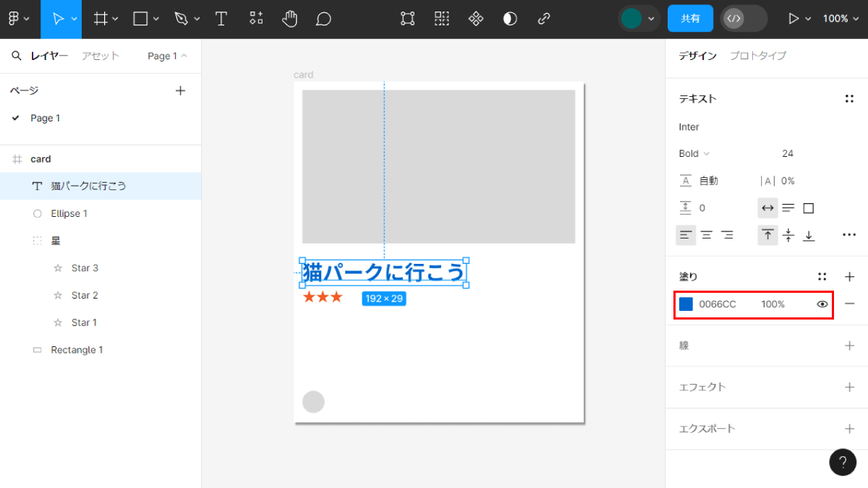Open the Bold font weight dropdown
This screenshot has width=868, height=488.
point(694,153)
